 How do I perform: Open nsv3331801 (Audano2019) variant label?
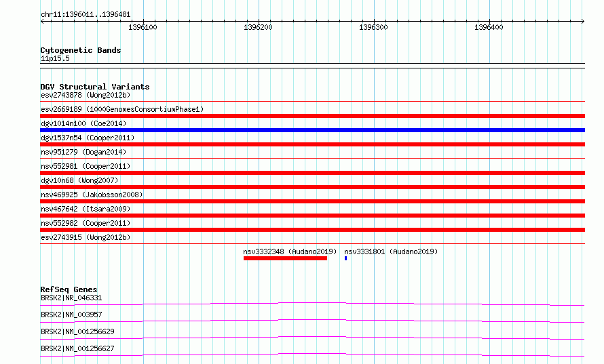[x=391, y=251]
